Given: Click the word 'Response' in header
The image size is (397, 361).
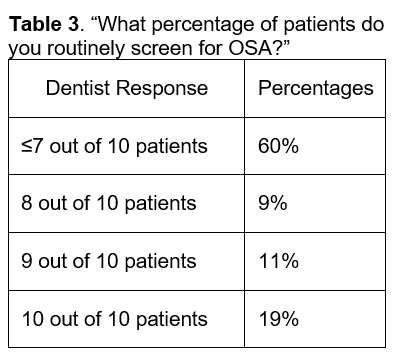Looking at the screenshot, I should point(162,88).
